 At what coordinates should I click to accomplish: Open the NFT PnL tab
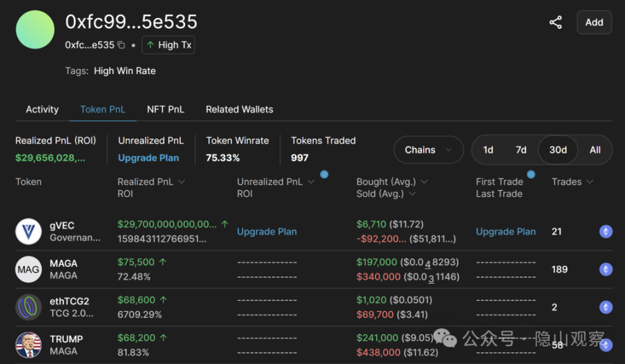point(165,109)
